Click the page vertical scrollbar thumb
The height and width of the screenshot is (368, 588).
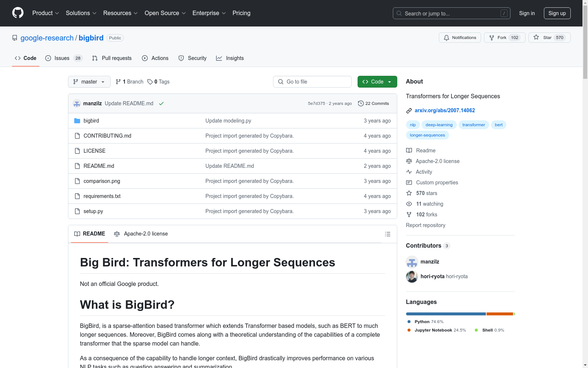585,42
